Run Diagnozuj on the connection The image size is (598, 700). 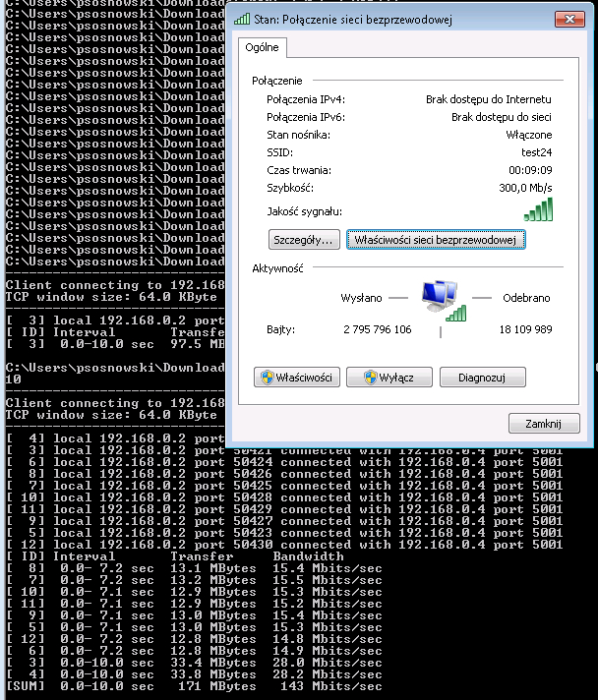482,378
